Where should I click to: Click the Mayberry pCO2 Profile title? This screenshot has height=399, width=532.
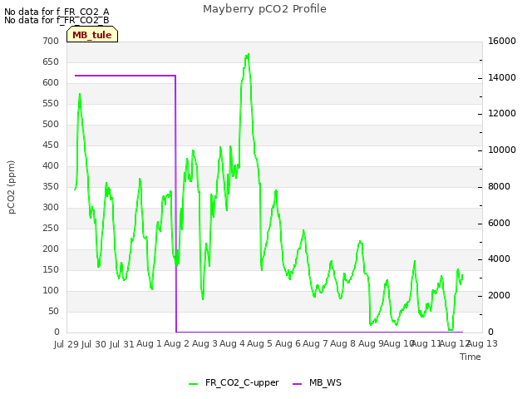tap(264, 9)
